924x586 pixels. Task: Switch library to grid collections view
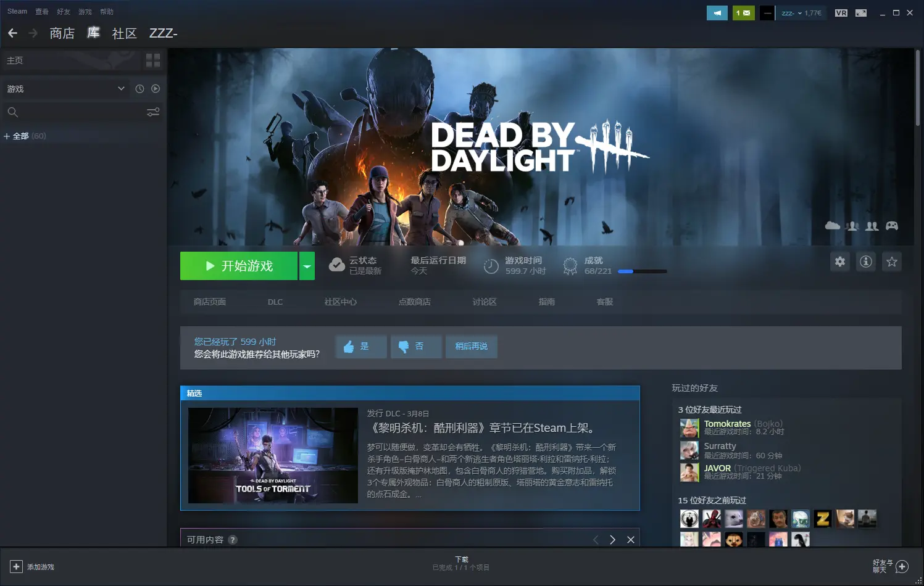[x=153, y=60]
